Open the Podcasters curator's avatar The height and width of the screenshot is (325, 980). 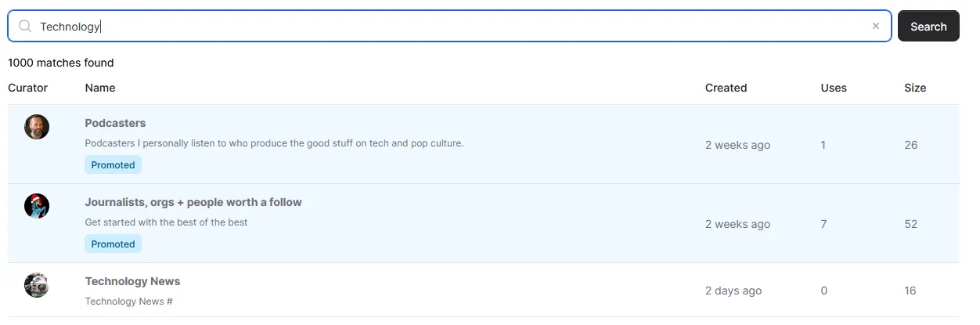[x=37, y=127]
